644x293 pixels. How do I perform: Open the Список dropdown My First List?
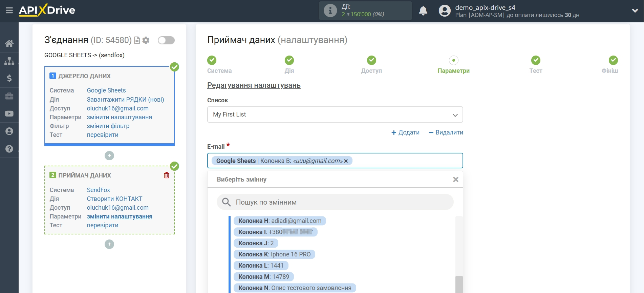point(335,114)
